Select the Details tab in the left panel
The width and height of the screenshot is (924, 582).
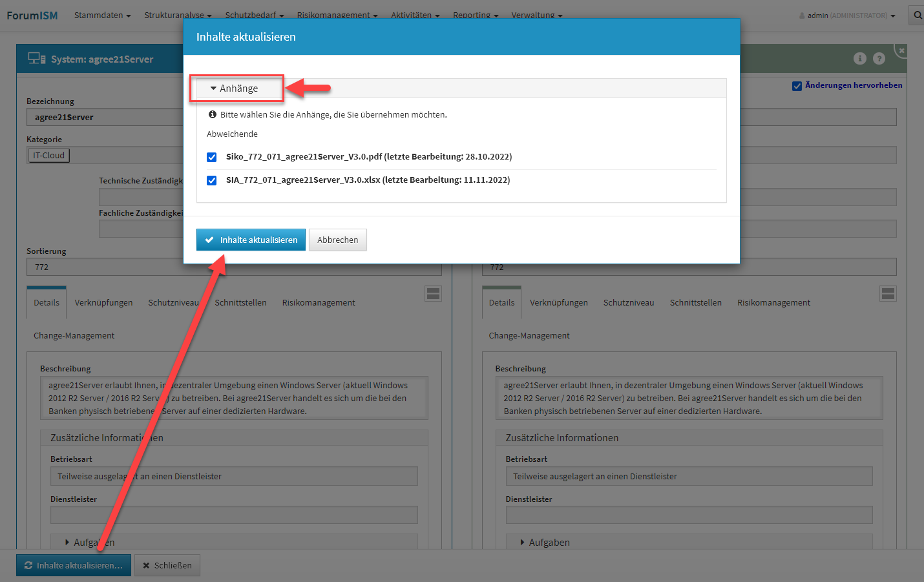click(47, 302)
